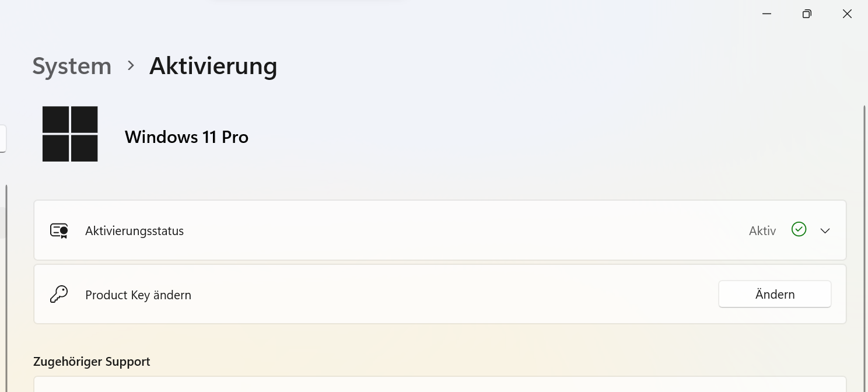The width and height of the screenshot is (868, 392).
Task: Expand the Aktivierungsstatus chevron
Action: pyautogui.click(x=825, y=231)
